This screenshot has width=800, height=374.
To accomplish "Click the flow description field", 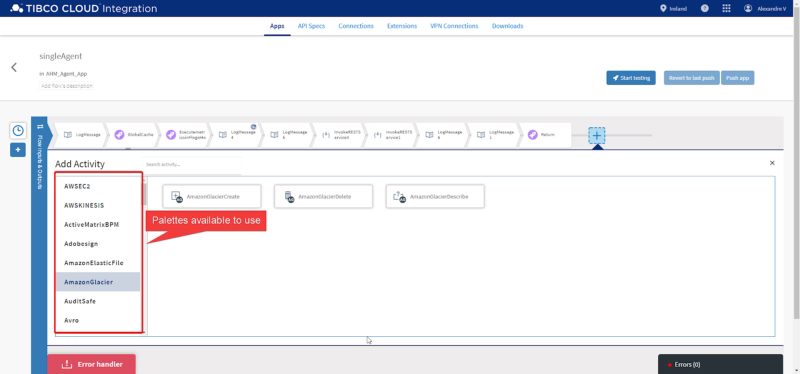I will (x=66, y=86).
